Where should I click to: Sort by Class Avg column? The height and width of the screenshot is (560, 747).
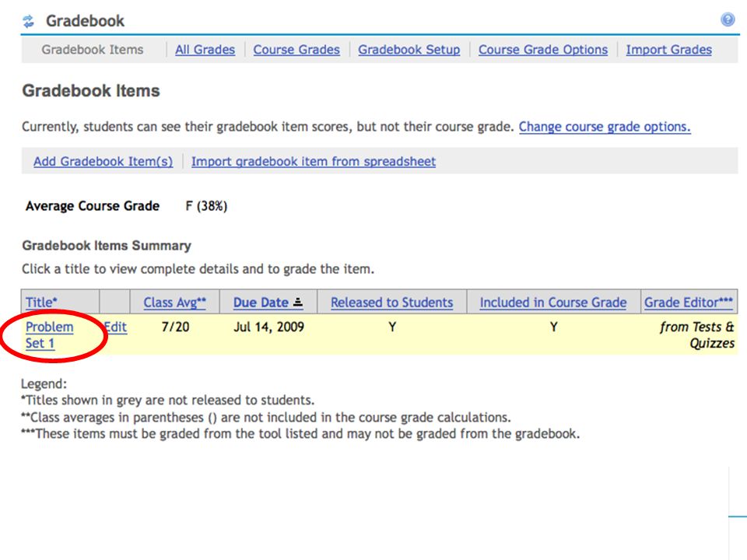175,303
